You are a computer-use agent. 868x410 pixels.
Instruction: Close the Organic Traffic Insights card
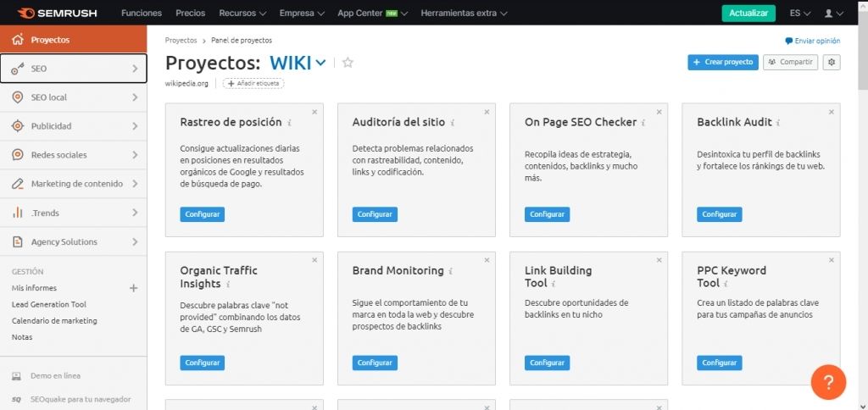click(x=314, y=260)
